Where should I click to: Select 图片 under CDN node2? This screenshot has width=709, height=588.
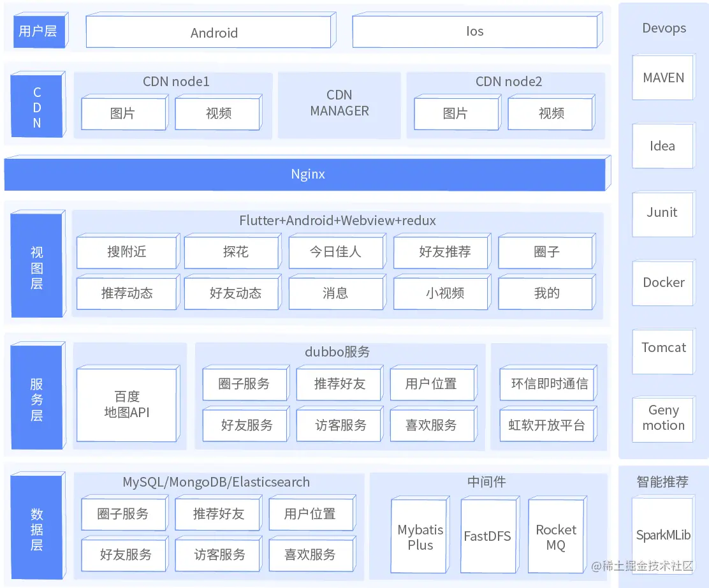pos(457,112)
